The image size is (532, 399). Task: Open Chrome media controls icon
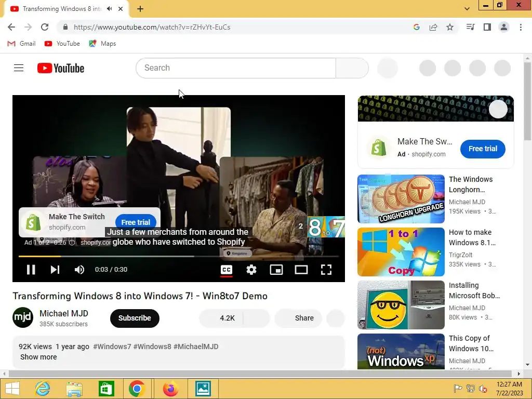pos(470,27)
